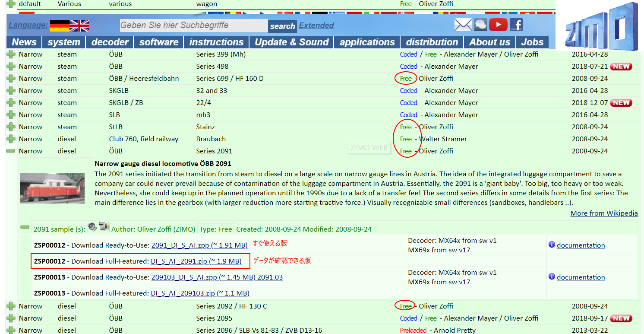This screenshot has height=334, width=644.
Task: Click the 2091 sample video camera icon
Action: [104, 226]
